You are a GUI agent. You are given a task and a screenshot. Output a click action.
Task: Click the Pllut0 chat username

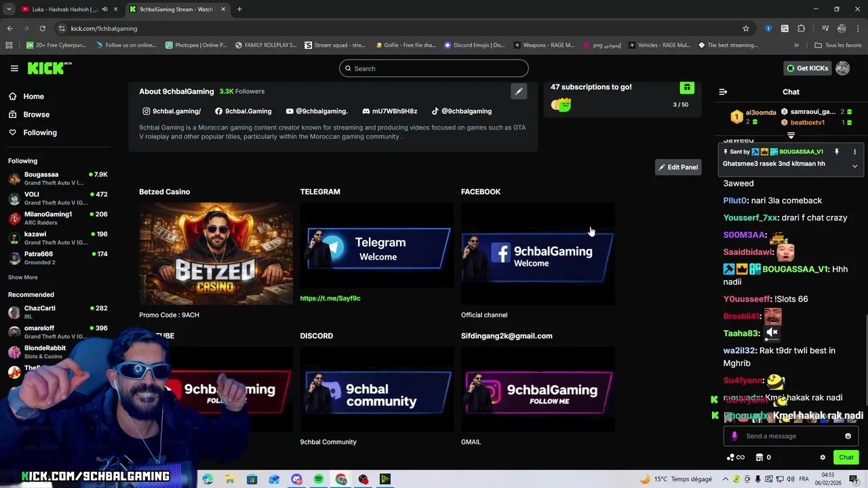tap(734, 201)
